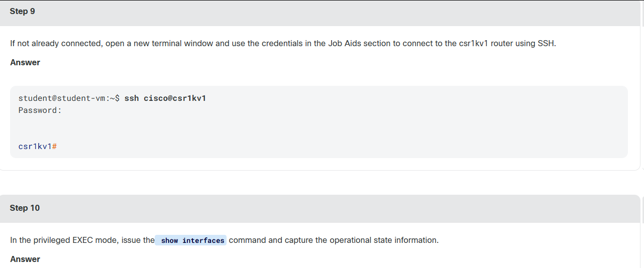Click the ssh cisco@csr1kv1 command text
Viewport: 644px width, 268px height.
click(165, 98)
